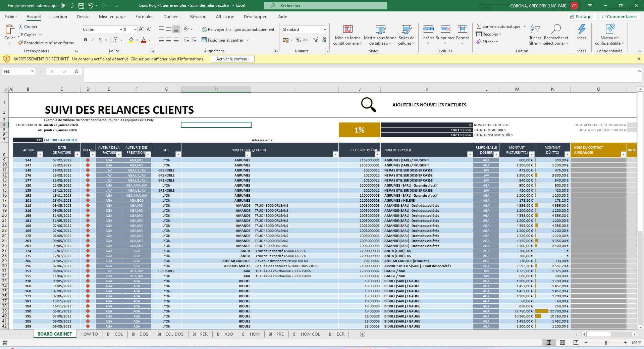Open the borders icon in Police group
The image size is (644, 349).
pyautogui.click(x=115, y=40)
